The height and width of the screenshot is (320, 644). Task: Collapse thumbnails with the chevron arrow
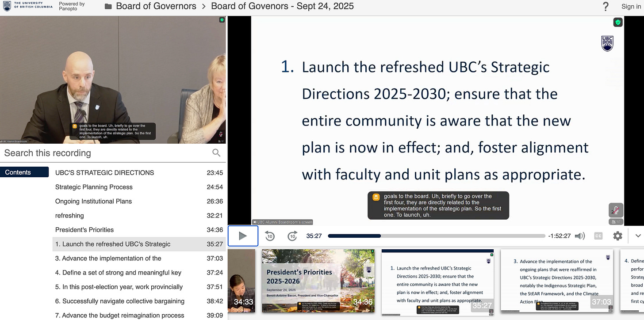click(x=638, y=236)
